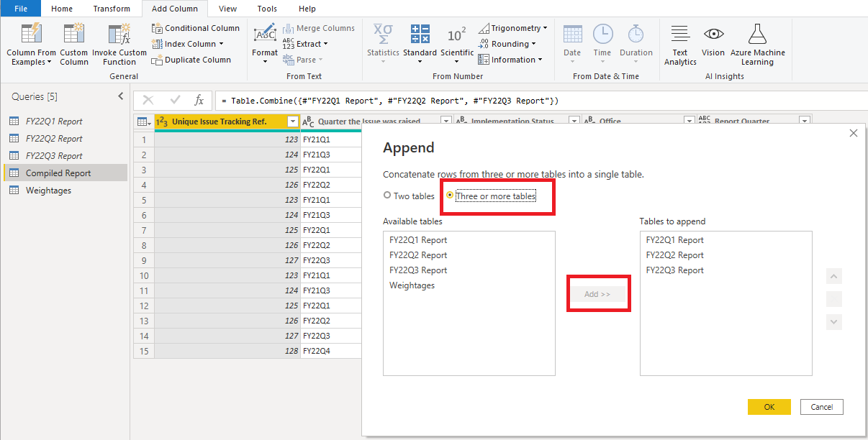
Task: Switch to the Tools tab
Action: 267,9
